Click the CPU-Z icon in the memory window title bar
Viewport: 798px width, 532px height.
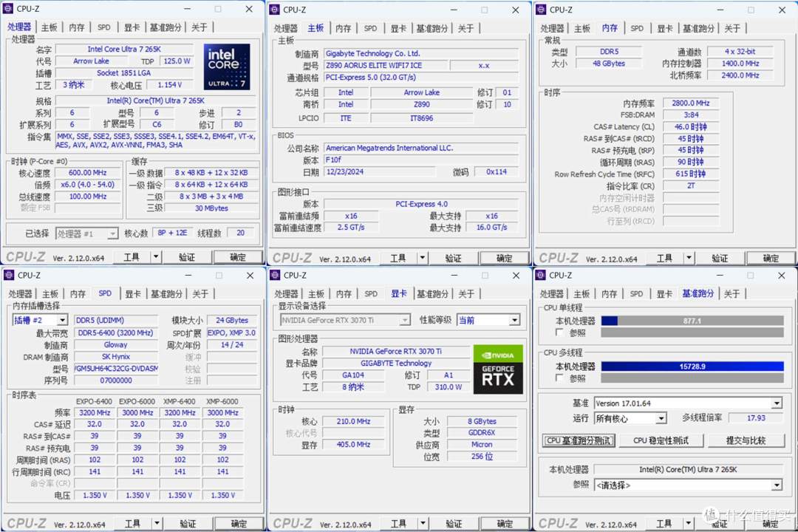coord(542,10)
